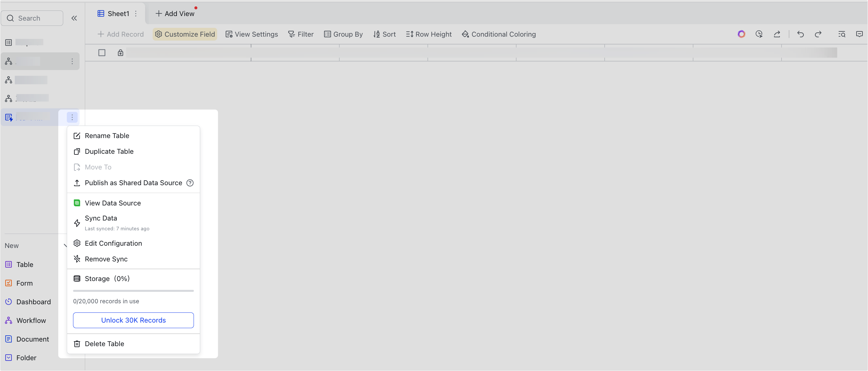This screenshot has width=868, height=371.
Task: Open Edit Configuration
Action: coord(133,243)
